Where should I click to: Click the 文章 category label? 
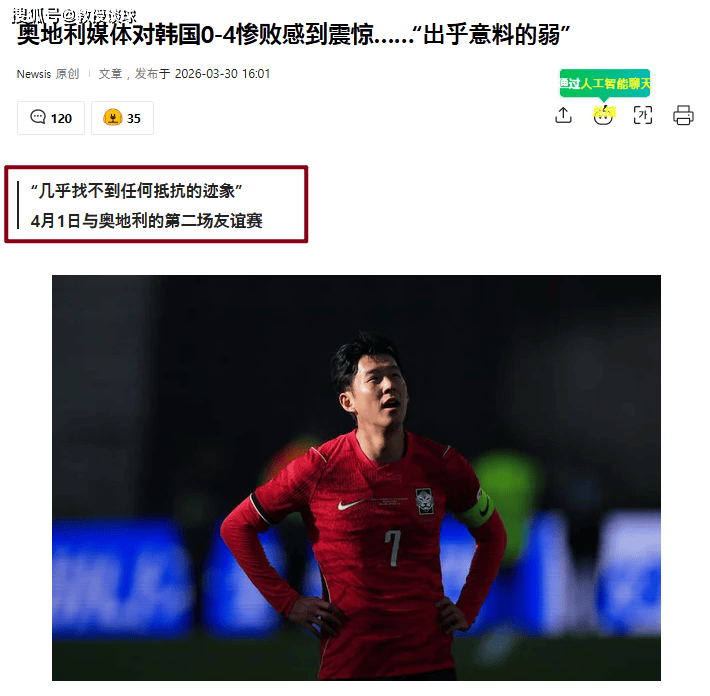[x=110, y=74]
